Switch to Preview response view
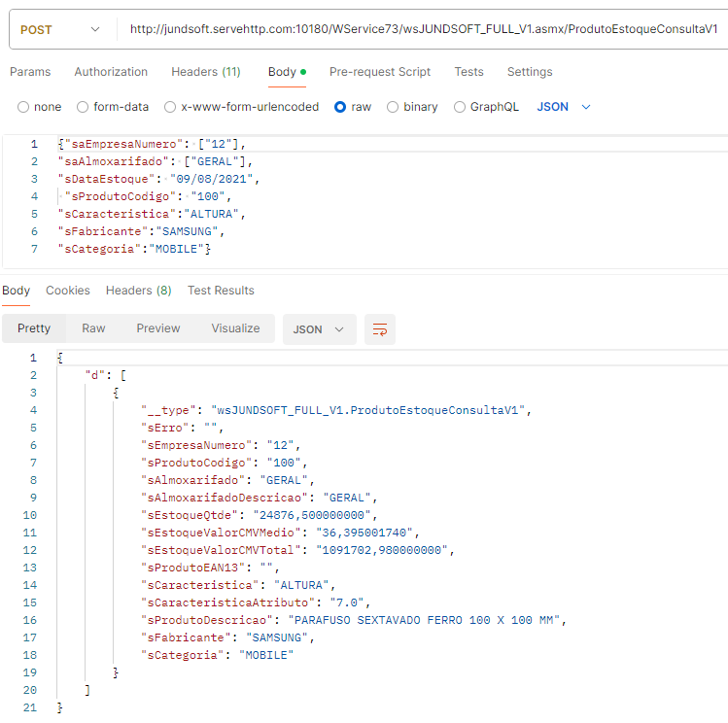The width and height of the screenshot is (728, 723). [x=158, y=328]
